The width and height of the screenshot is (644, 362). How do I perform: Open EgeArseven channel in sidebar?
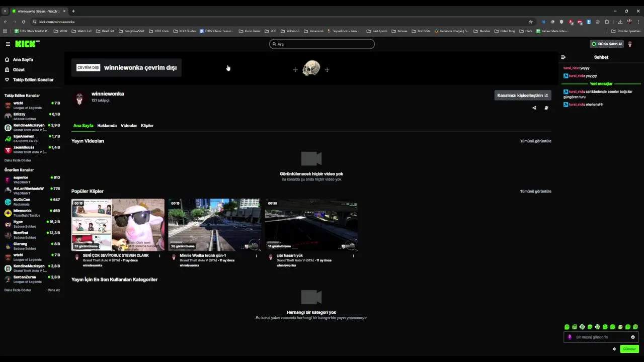(x=32, y=139)
